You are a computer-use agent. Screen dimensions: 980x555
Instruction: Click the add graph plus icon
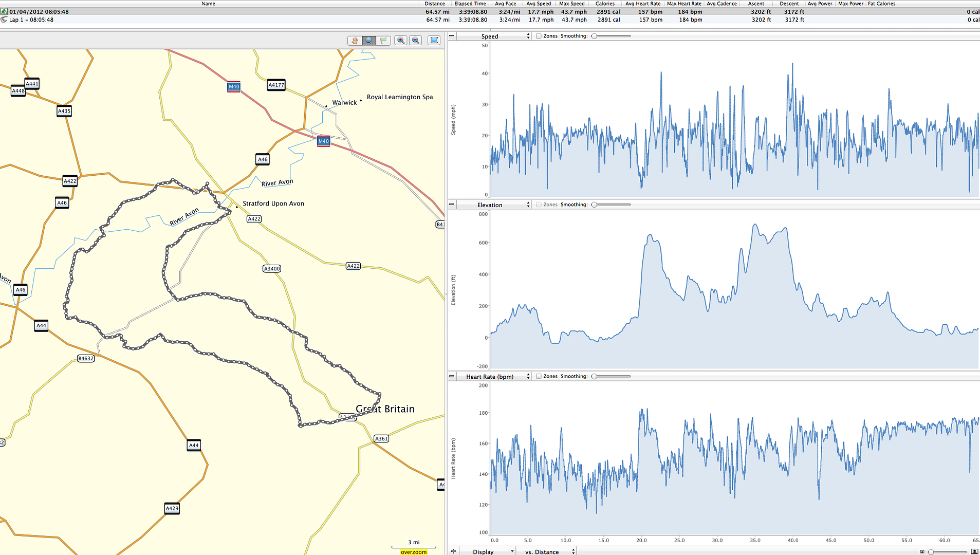point(453,550)
